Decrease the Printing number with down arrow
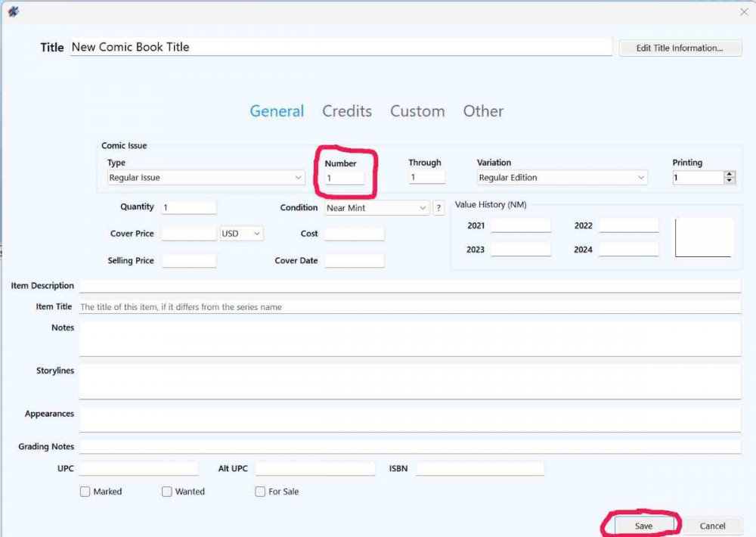Screen dimensions: 756x537 729,181
